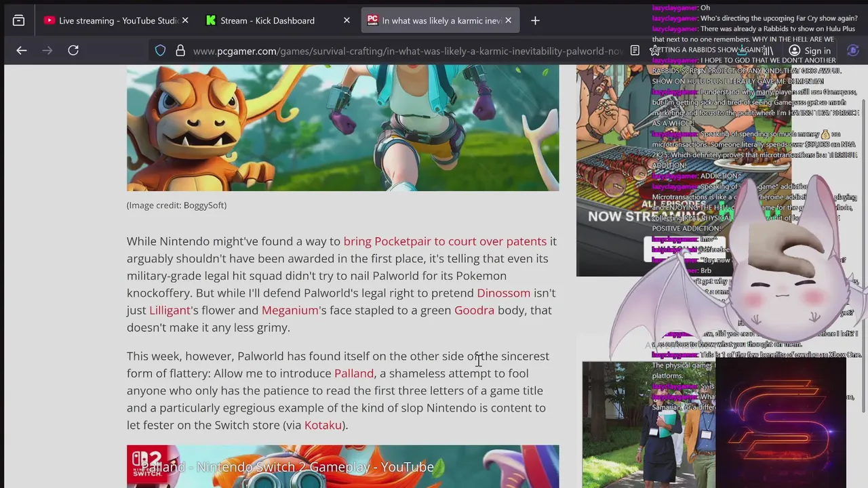Bookmark this page with the star icon

coord(654,51)
